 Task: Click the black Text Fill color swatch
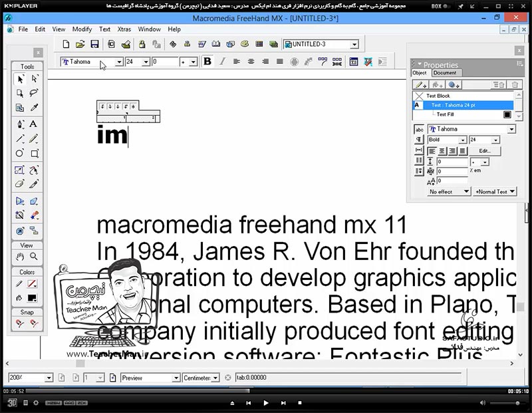pyautogui.click(x=507, y=114)
